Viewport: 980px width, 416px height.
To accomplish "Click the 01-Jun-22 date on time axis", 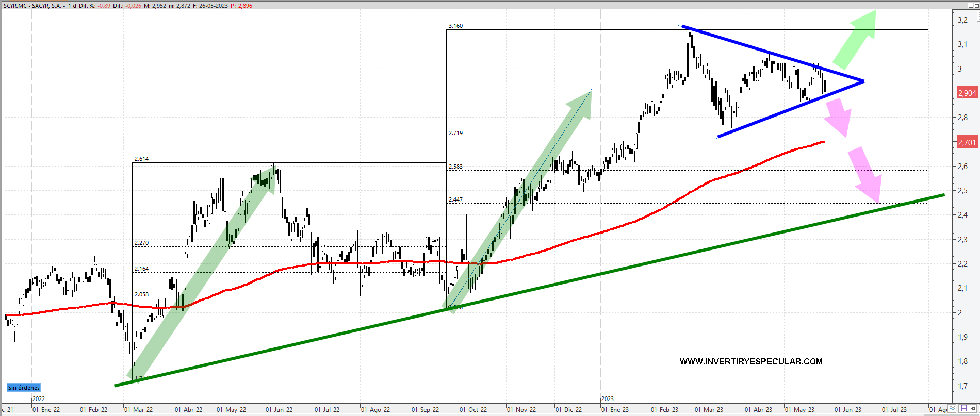I will tap(279, 410).
